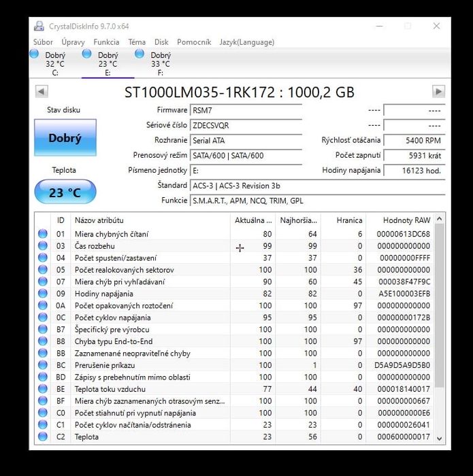The height and width of the screenshot is (476, 473).
Task: Open the Disk menu
Action: coord(161,42)
